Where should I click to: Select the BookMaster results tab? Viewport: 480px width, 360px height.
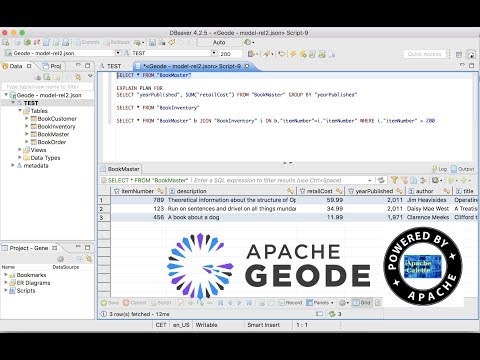click(120, 169)
